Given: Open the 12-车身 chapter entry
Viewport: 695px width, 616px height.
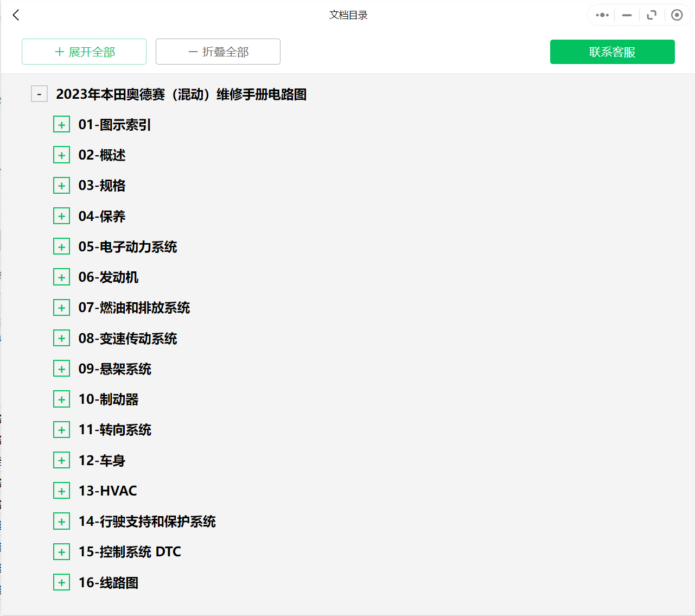Looking at the screenshot, I should coord(101,460).
